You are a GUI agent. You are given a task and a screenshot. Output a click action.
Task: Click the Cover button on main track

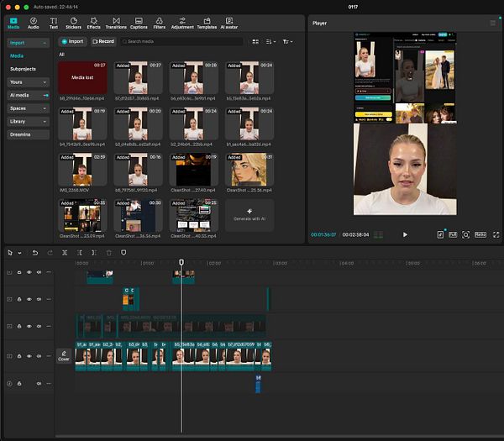click(x=64, y=356)
